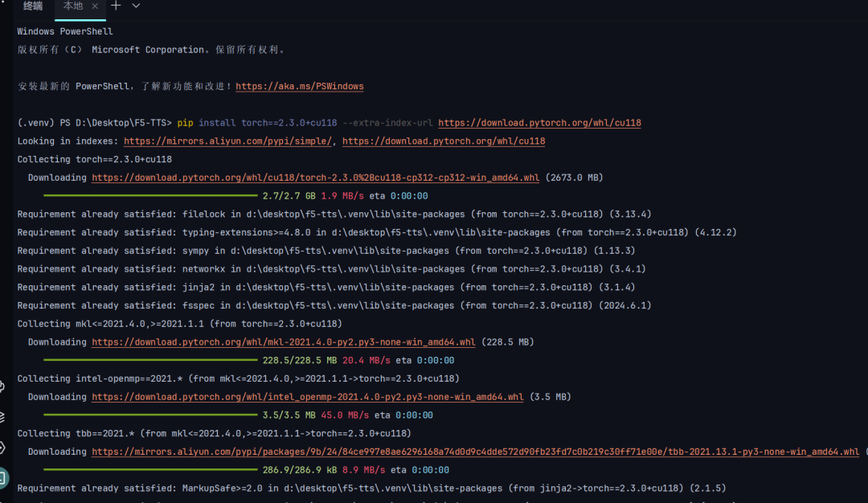Click the 终端 tool window title

point(33,6)
